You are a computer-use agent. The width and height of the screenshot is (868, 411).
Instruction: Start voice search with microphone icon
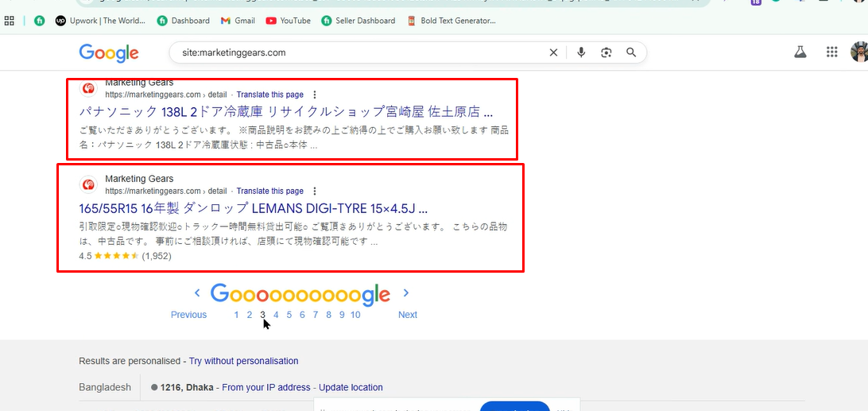click(581, 52)
